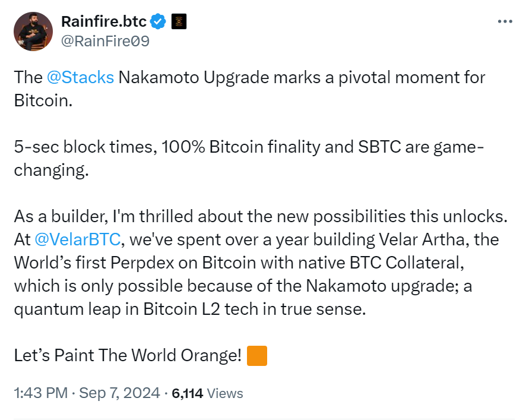Click the 6,114 view count number
The width and height of the screenshot is (526, 420).
tap(188, 393)
